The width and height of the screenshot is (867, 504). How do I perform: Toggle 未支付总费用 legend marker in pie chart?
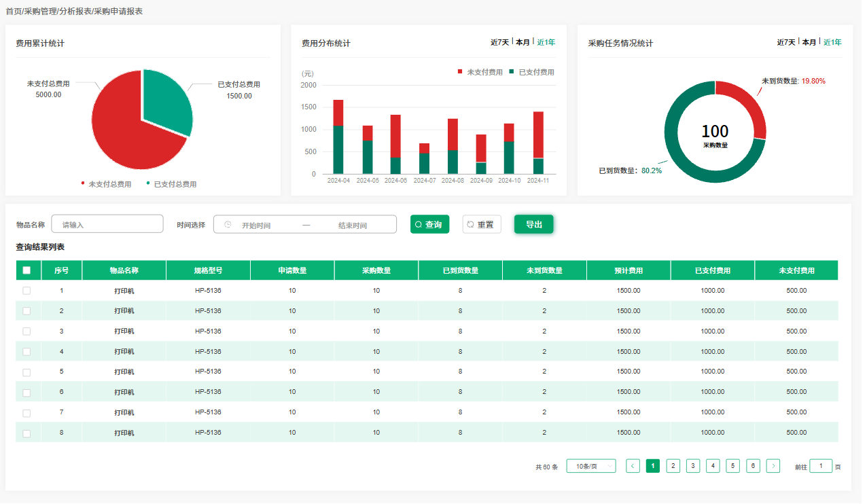point(84,183)
